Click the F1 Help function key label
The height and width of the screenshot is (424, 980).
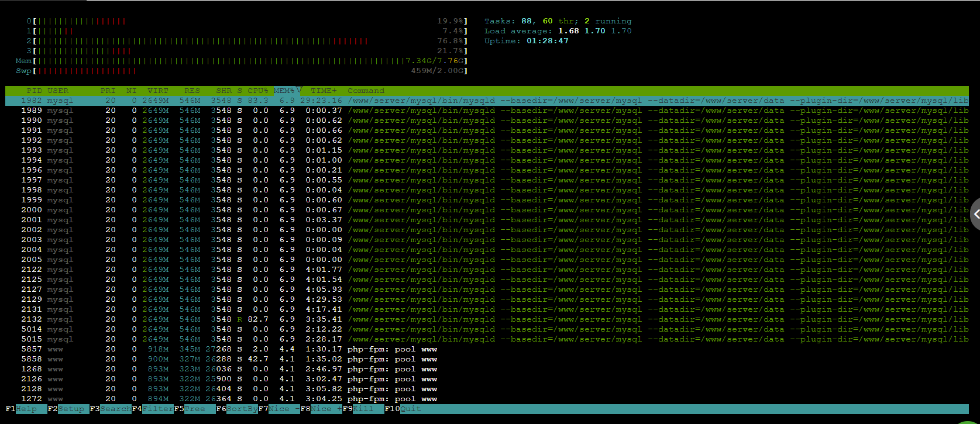26,409
